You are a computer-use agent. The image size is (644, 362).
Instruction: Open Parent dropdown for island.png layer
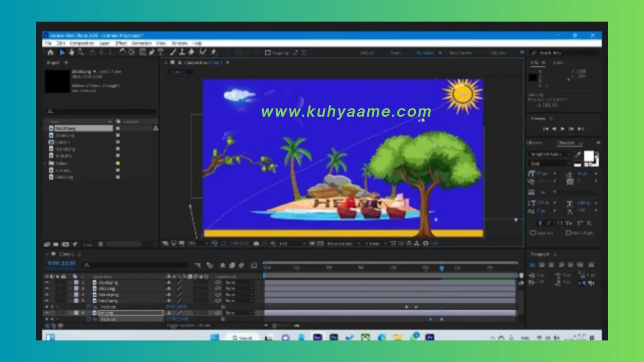[239, 295]
